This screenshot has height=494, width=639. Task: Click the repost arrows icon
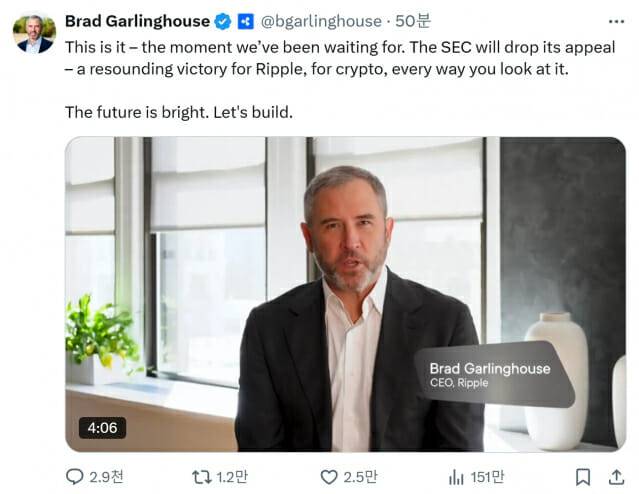pyautogui.click(x=200, y=477)
